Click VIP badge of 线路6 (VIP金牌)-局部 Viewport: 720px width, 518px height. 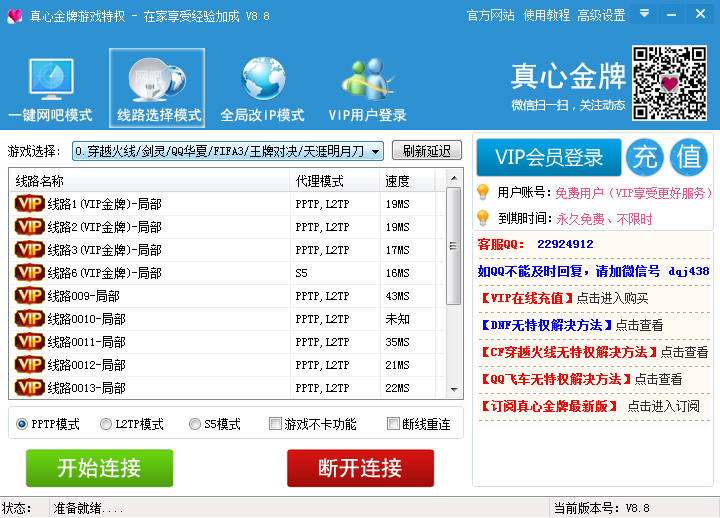pyautogui.click(x=30, y=272)
